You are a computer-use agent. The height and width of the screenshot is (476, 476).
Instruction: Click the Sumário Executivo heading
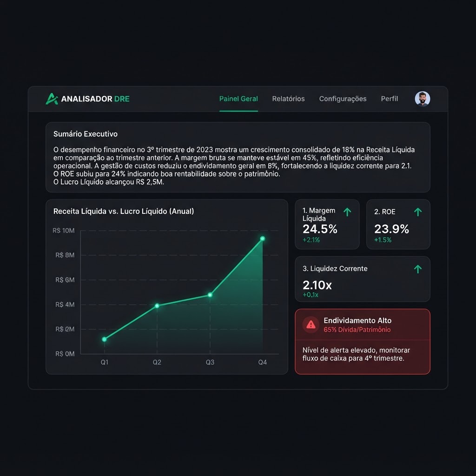[x=86, y=134]
